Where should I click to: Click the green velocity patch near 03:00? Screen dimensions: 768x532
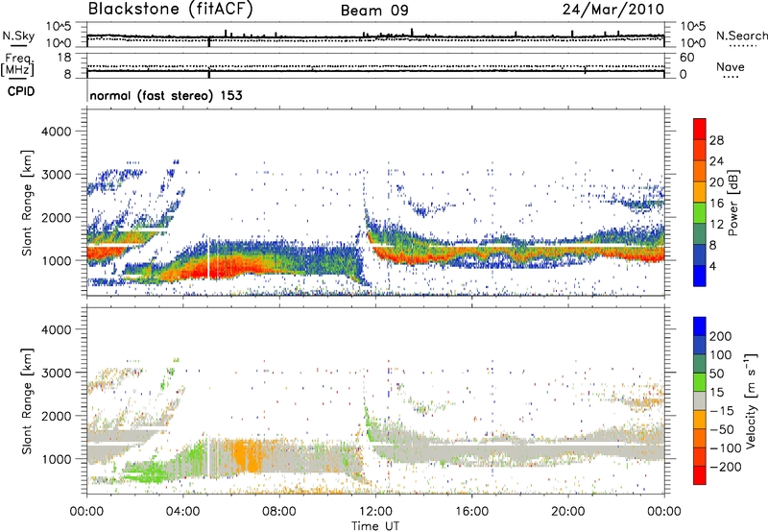(x=147, y=474)
